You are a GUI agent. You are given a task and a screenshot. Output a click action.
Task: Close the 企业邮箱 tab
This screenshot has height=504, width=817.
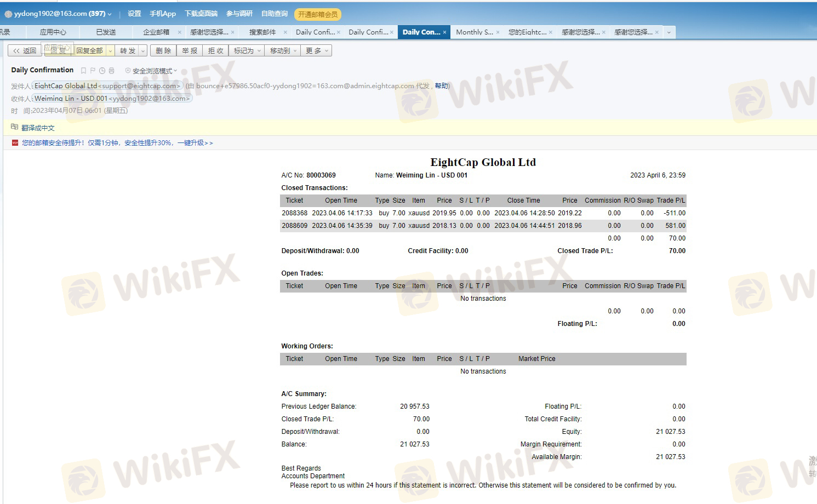click(x=180, y=32)
